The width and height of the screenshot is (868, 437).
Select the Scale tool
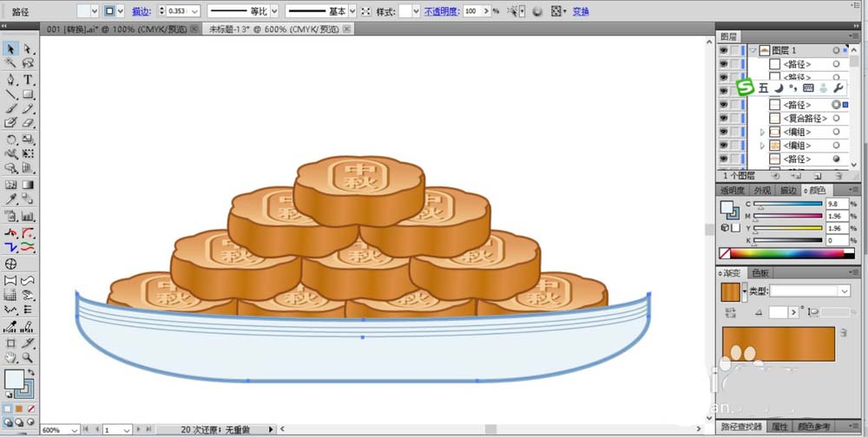28,140
